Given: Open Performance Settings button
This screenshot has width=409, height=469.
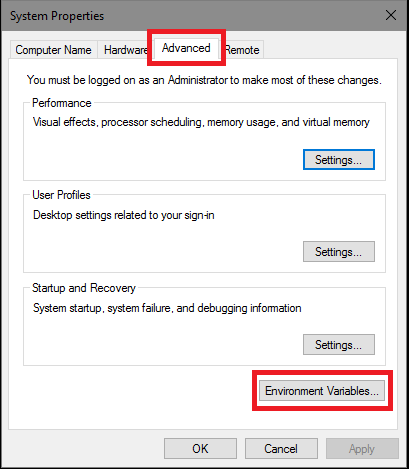Looking at the screenshot, I should click(339, 160).
